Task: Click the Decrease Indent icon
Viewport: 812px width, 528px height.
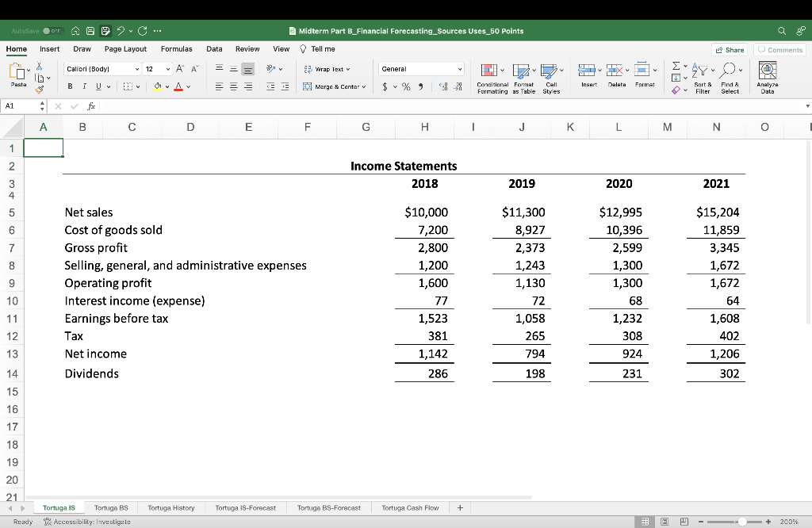Action: click(x=270, y=86)
